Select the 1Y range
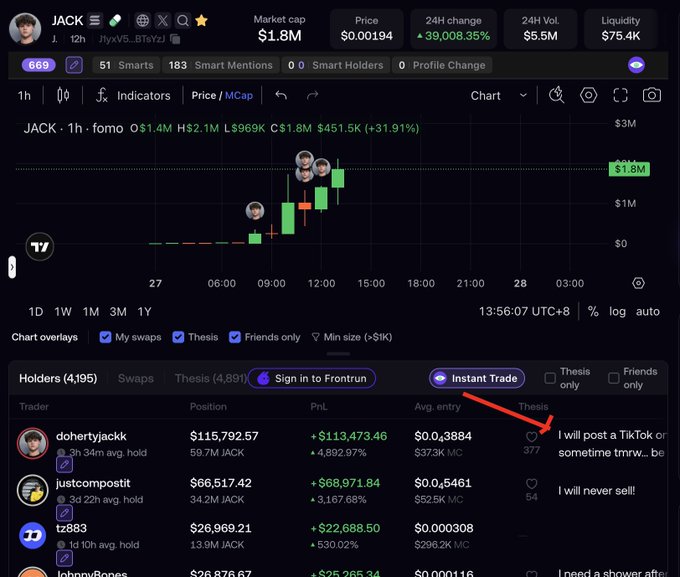 pos(144,311)
